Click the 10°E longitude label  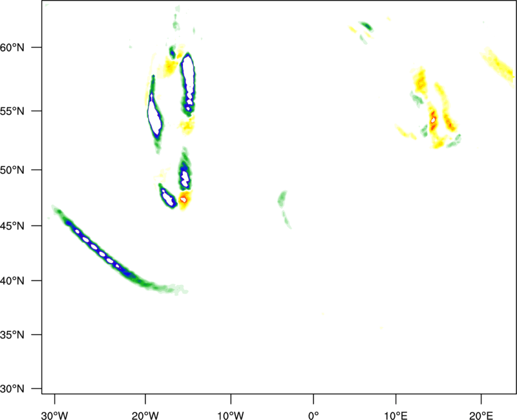point(396,415)
